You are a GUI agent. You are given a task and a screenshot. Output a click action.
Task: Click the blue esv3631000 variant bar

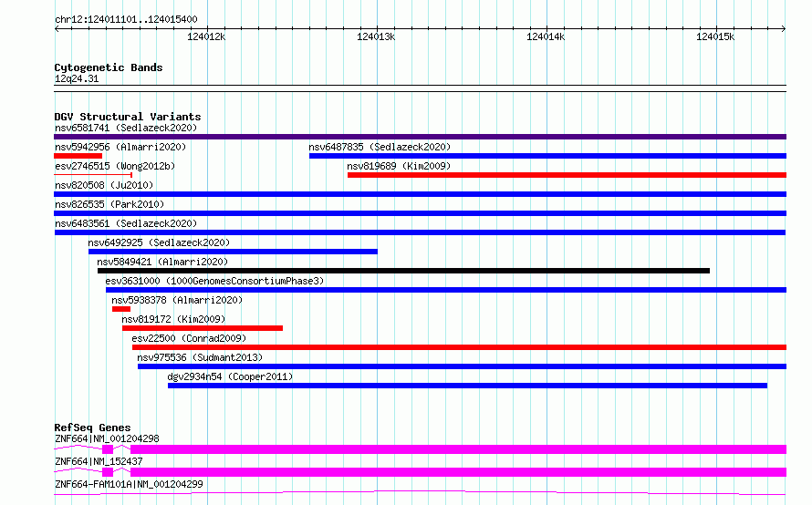[x=446, y=290]
